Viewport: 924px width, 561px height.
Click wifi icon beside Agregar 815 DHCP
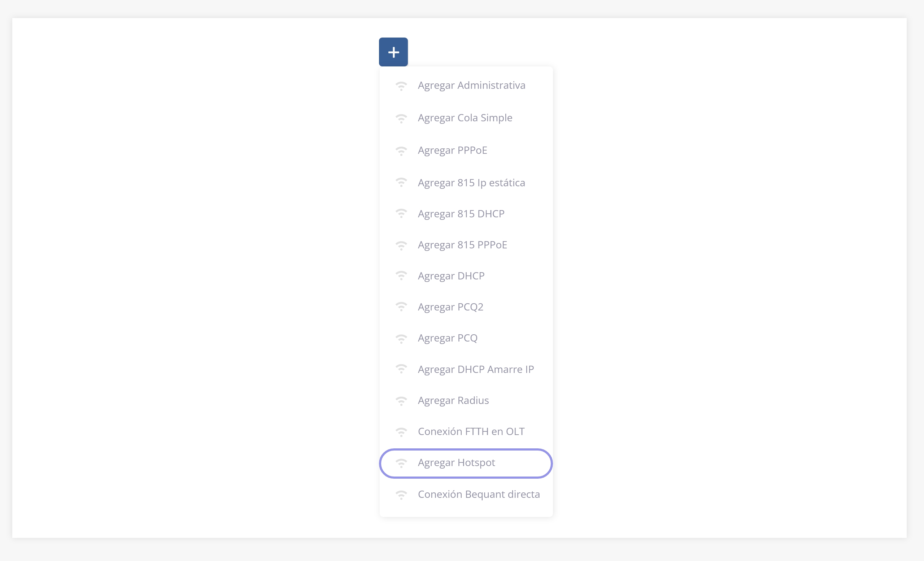[401, 214]
